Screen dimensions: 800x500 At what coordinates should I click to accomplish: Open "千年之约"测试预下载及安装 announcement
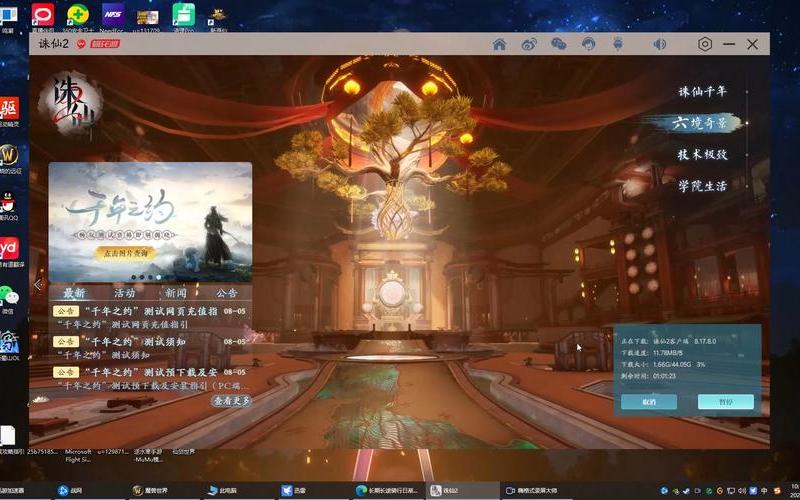pos(150,378)
